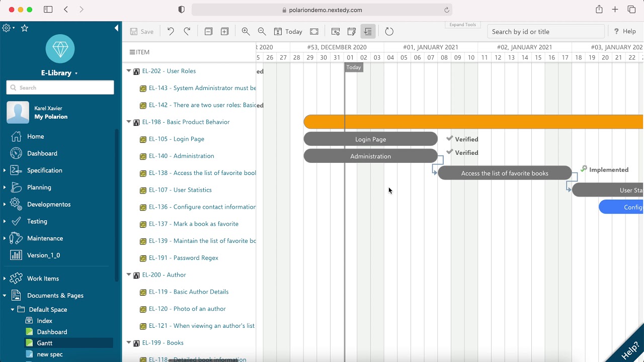Zoom in the Gantt chart

point(246,32)
